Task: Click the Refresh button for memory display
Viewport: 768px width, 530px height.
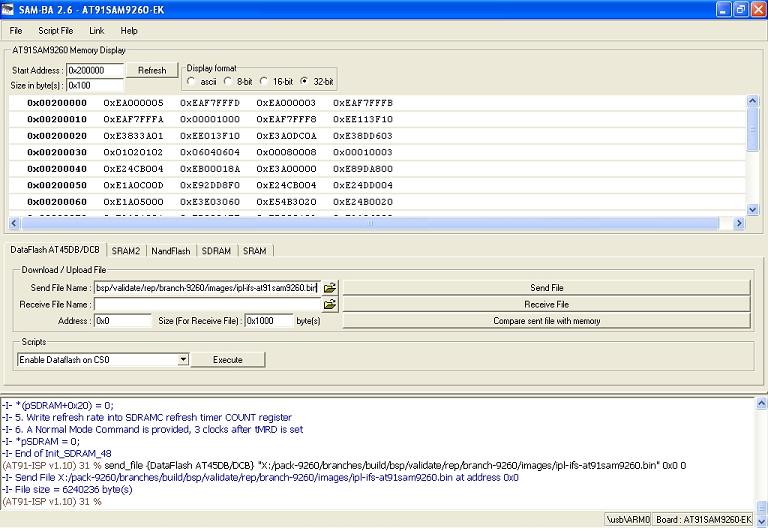Action: click(x=152, y=71)
